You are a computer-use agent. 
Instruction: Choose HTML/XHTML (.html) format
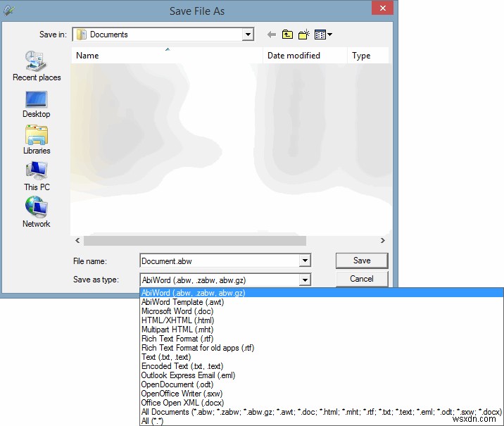click(x=322, y=320)
